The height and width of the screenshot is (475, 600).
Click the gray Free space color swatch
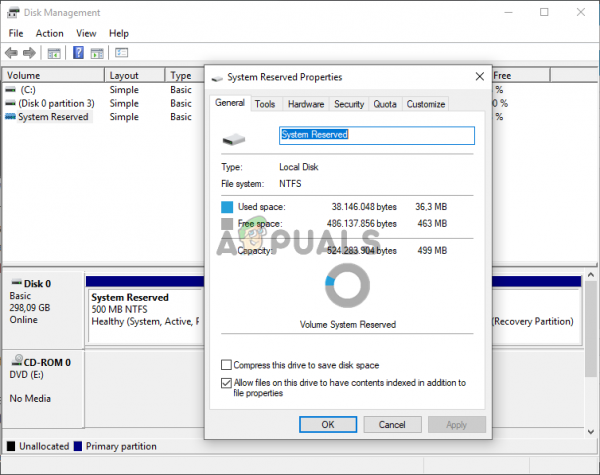click(x=227, y=224)
